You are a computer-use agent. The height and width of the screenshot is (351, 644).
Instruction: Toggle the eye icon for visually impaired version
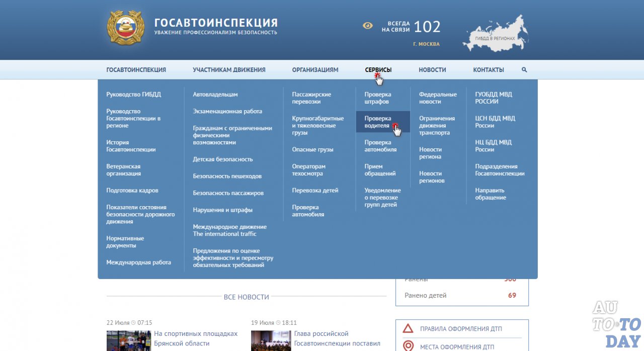click(x=368, y=26)
